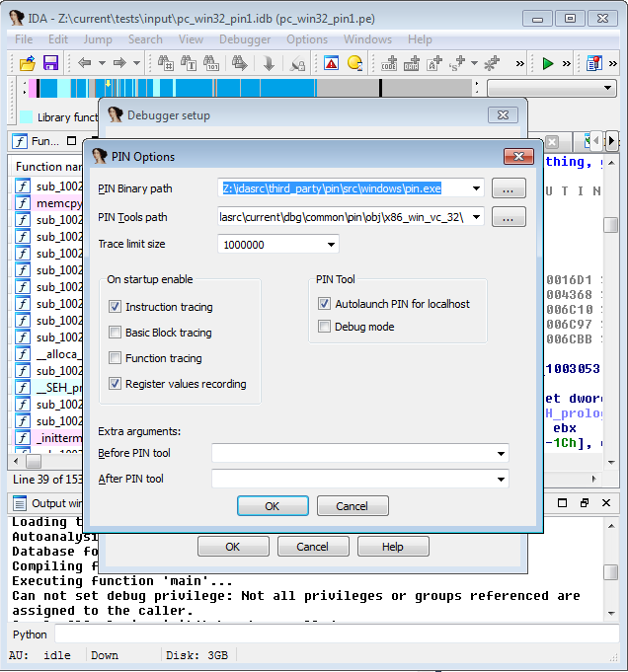Click the output window scrollbar thumb

pos(611,572)
